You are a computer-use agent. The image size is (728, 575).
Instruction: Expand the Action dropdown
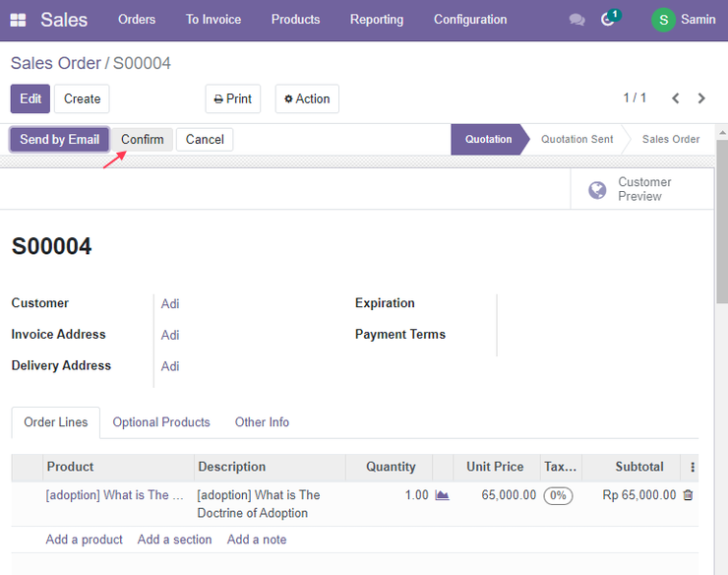[307, 98]
